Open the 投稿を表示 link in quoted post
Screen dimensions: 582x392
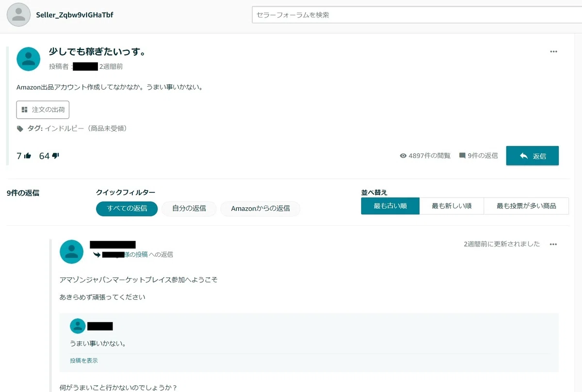coord(84,361)
